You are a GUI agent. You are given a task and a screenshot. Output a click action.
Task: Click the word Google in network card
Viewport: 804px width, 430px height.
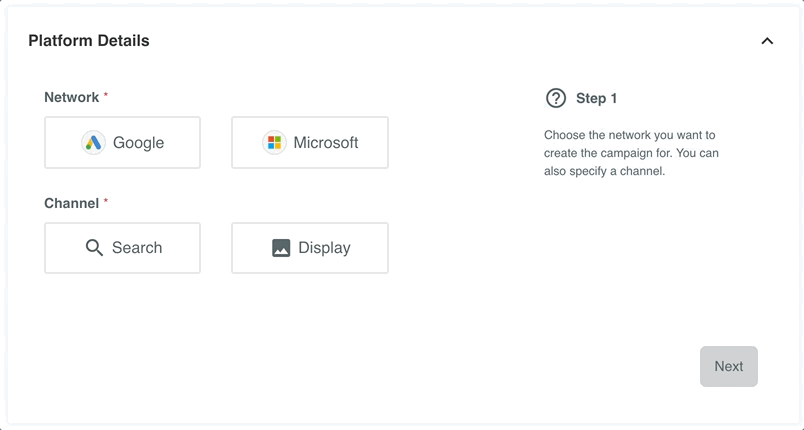tap(138, 142)
